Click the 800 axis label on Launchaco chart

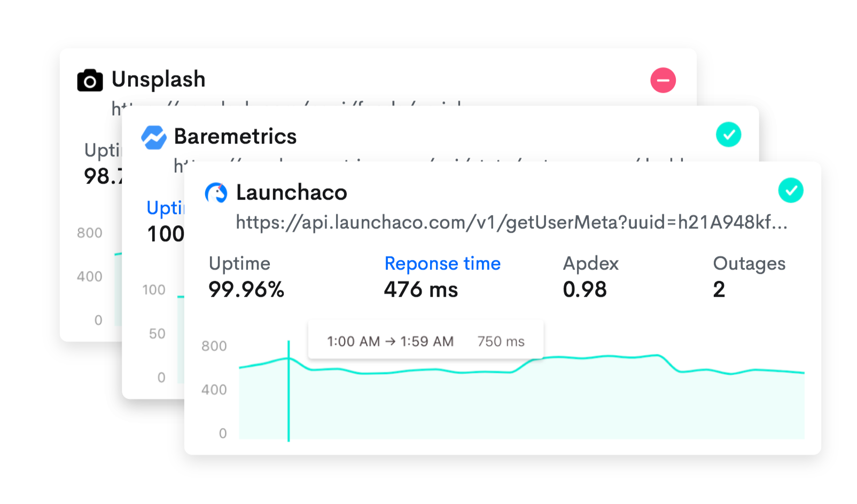coord(214,346)
